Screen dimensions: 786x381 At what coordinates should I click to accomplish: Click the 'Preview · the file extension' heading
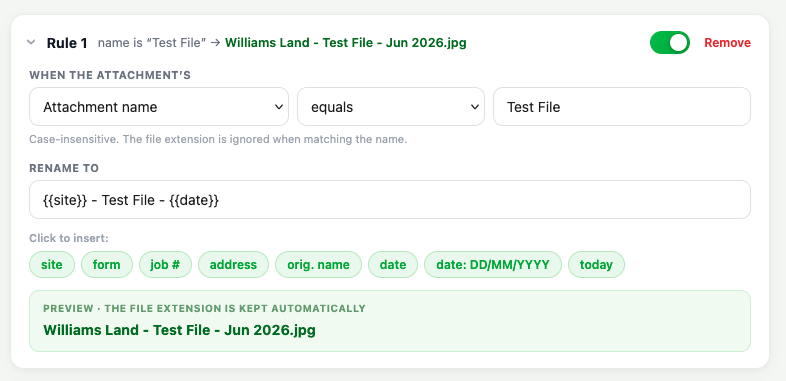pyautogui.click(x=205, y=308)
